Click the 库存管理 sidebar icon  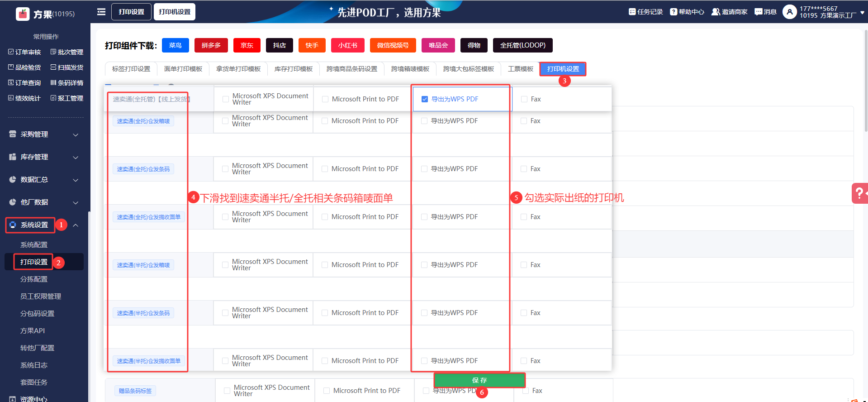click(x=13, y=157)
